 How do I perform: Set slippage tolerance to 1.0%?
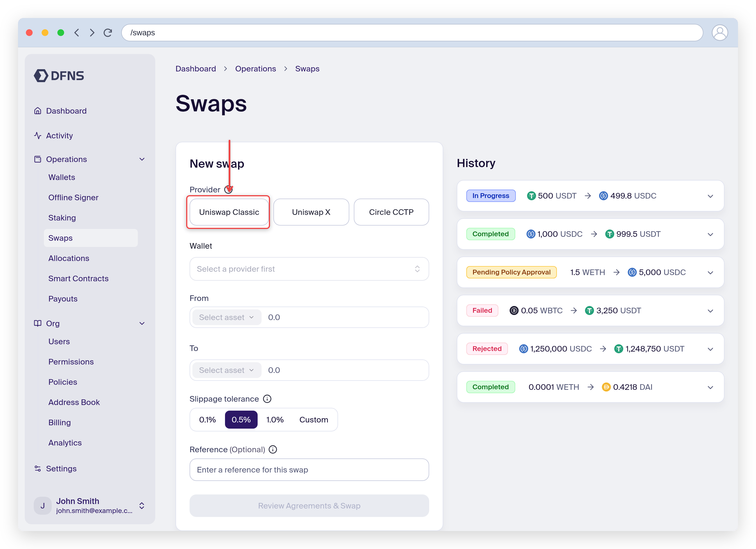click(x=275, y=420)
